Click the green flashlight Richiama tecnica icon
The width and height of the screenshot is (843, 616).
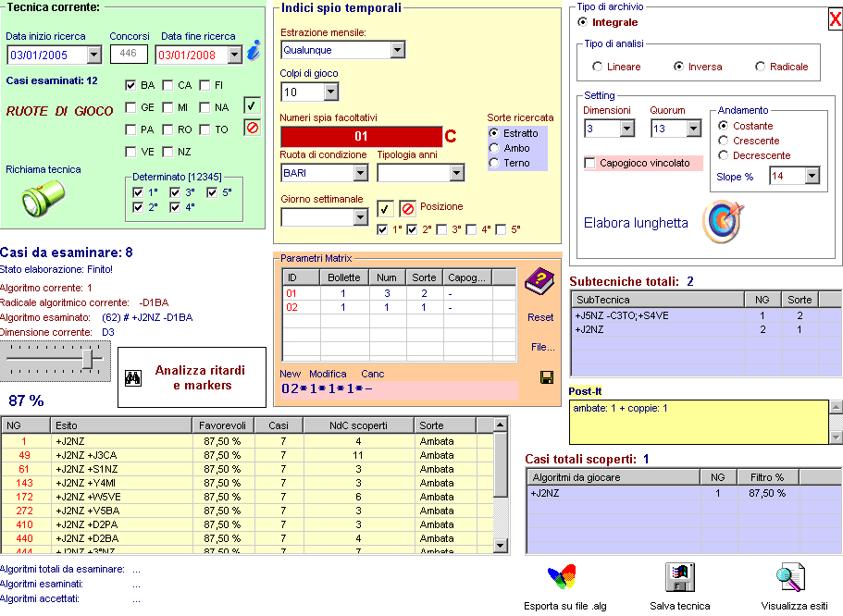coord(43,197)
